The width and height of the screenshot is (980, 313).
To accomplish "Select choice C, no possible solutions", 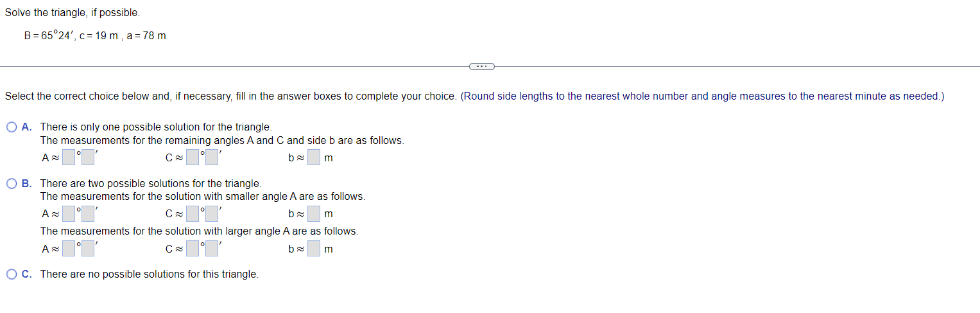I will click(x=12, y=274).
